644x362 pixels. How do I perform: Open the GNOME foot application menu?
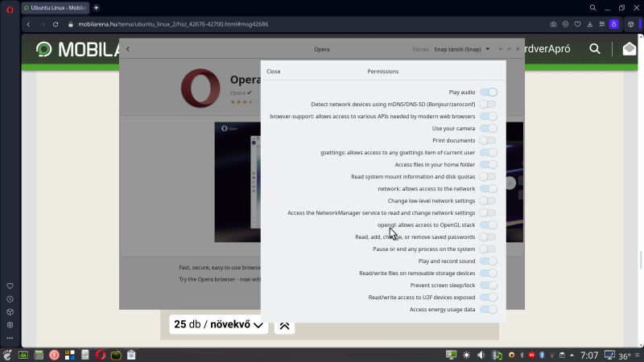(x=7, y=355)
